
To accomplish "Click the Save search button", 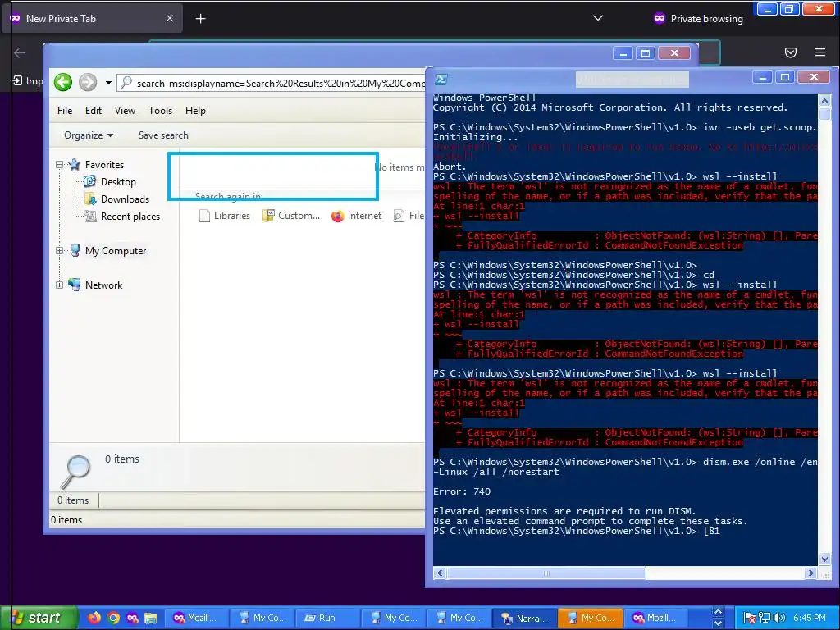I will pyautogui.click(x=163, y=135).
